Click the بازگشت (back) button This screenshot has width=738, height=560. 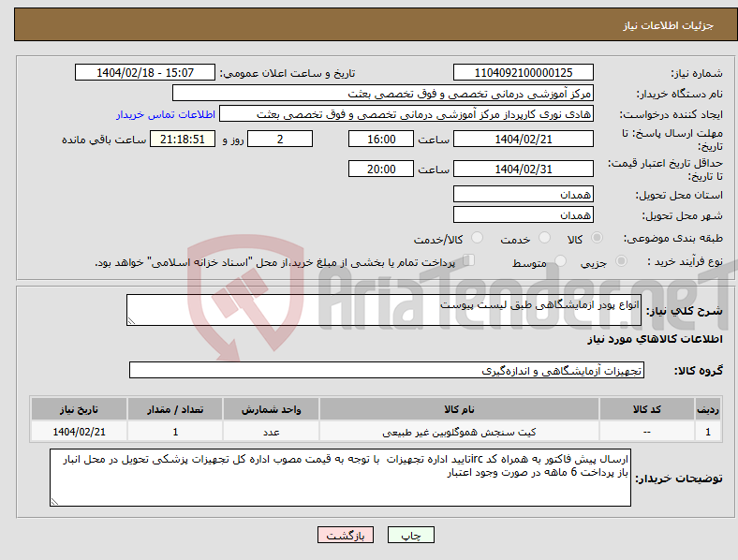tap(346, 535)
